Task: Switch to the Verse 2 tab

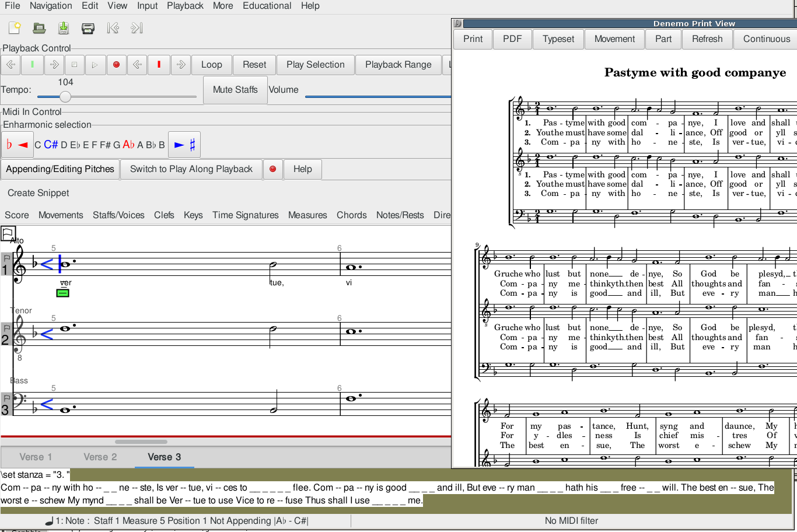Action: 100,457
